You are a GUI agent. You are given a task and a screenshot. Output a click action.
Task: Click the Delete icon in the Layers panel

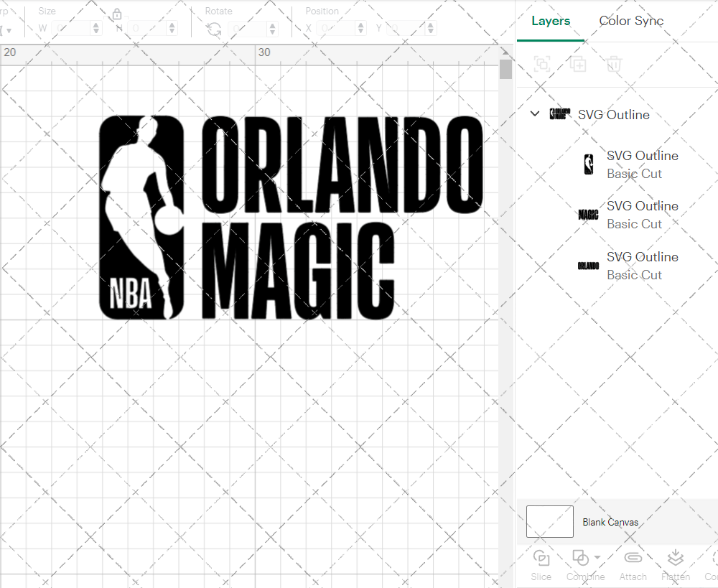[x=614, y=64]
